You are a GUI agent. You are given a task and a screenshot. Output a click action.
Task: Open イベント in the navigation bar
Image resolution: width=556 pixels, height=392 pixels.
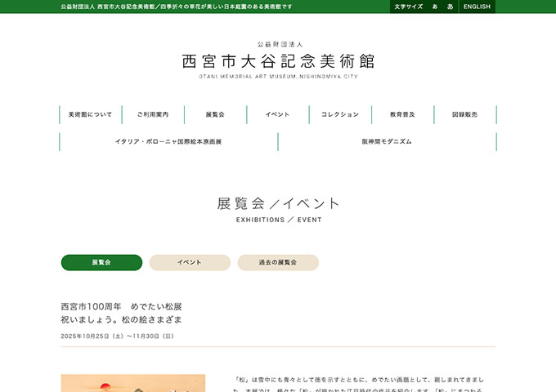pyautogui.click(x=277, y=114)
